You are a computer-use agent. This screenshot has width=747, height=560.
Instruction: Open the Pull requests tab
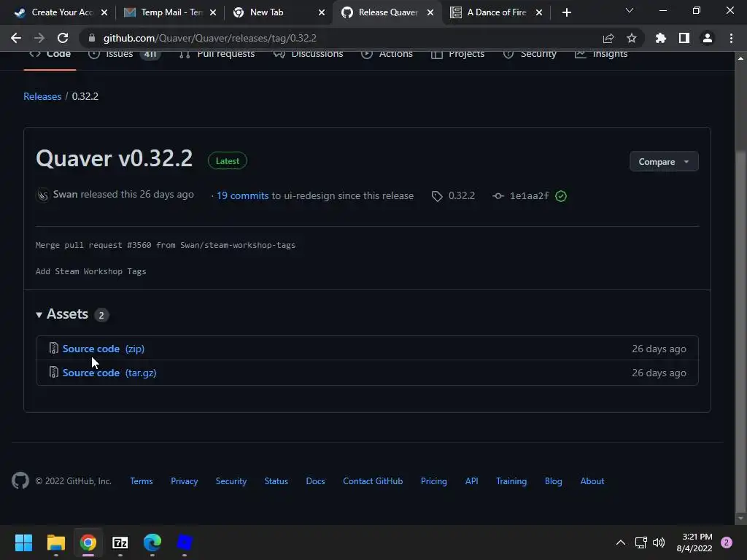217,54
